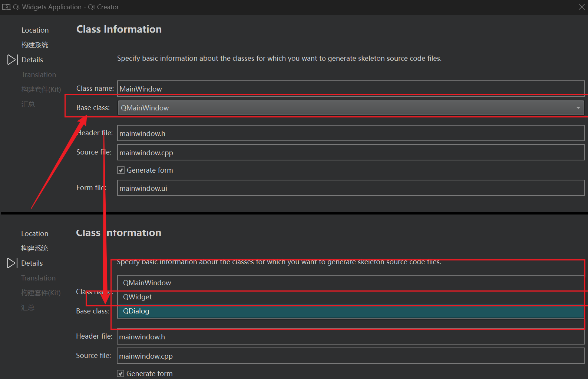Click the Class name field containing MainWindow
Screen dimensions: 588x379
tap(350, 89)
